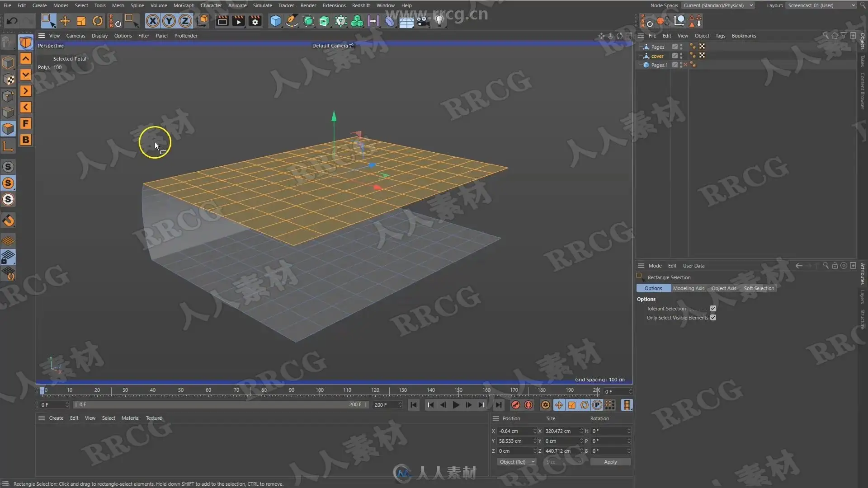Open the Object (Rel) coordinate dropdown

[517, 462]
